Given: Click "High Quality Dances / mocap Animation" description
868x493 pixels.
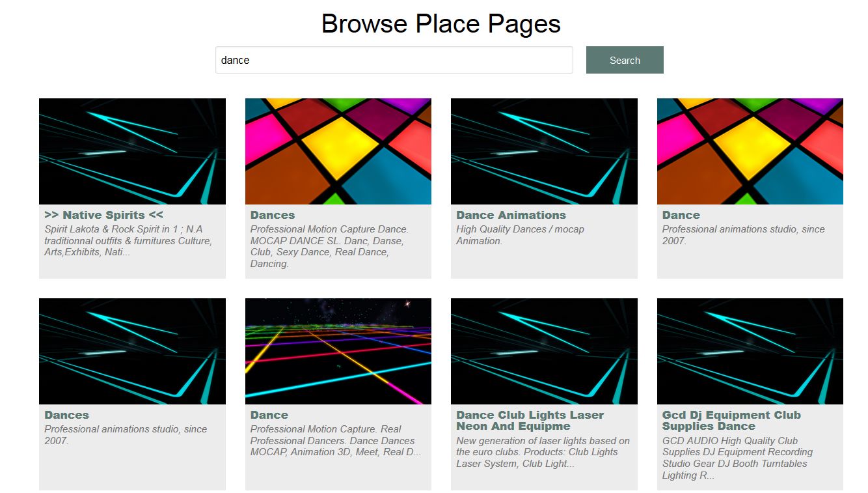Looking at the screenshot, I should point(520,234).
